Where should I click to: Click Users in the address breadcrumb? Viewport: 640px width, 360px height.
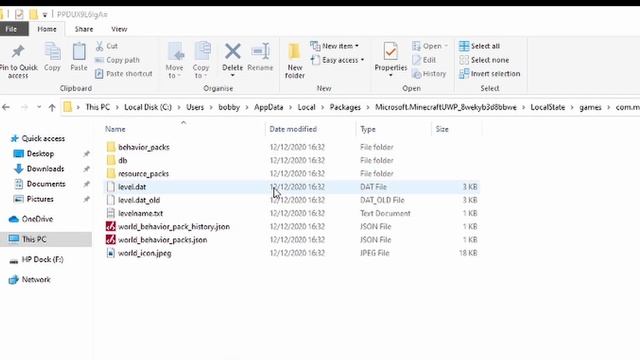click(195, 107)
